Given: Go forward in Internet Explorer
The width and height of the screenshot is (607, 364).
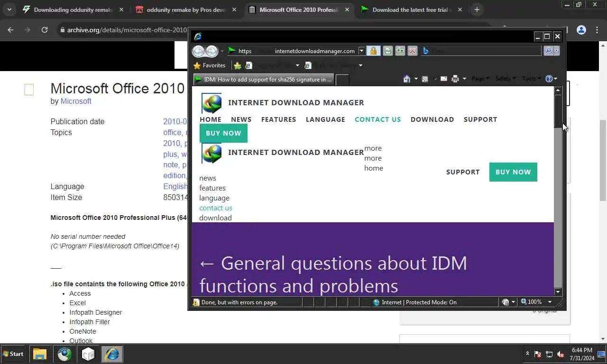Looking at the screenshot, I should point(212,51).
